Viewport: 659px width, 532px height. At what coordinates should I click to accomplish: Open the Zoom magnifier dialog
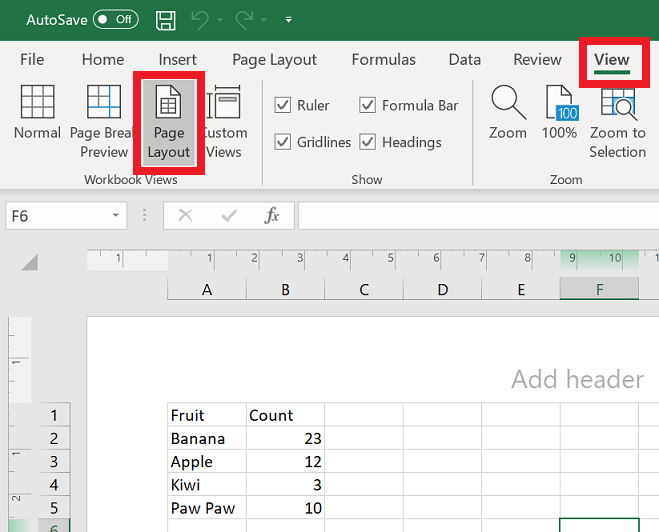[507, 113]
